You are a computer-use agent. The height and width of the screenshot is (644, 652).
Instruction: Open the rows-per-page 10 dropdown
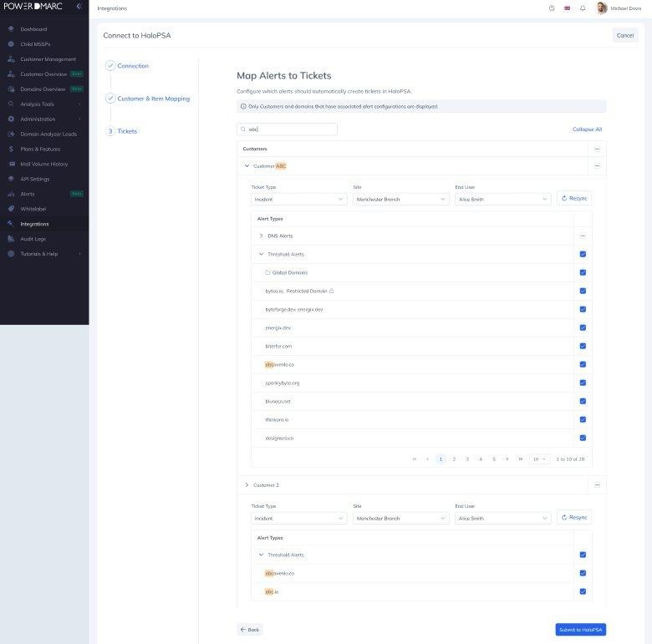coord(539,459)
